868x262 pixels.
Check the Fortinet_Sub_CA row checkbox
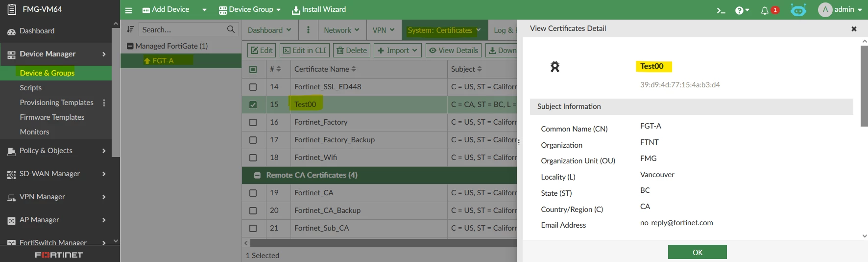(253, 228)
